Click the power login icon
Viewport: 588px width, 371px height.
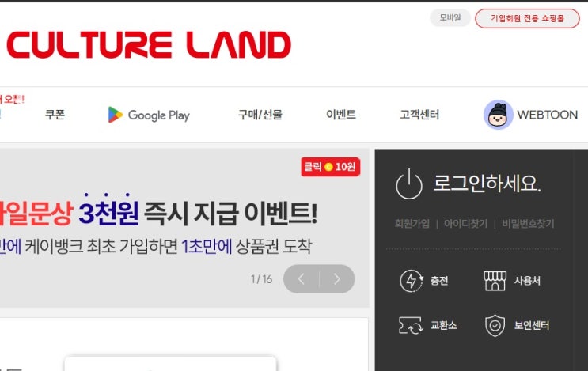[x=408, y=184]
